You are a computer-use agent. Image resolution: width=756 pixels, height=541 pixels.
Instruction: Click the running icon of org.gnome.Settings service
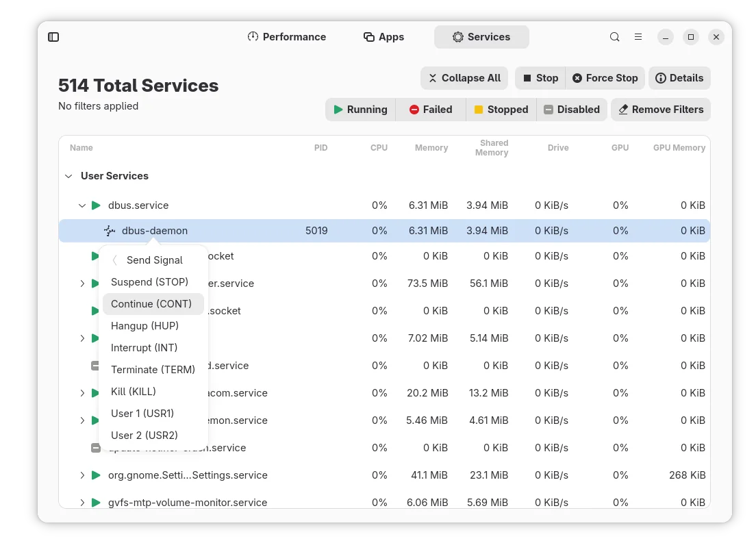coord(96,475)
